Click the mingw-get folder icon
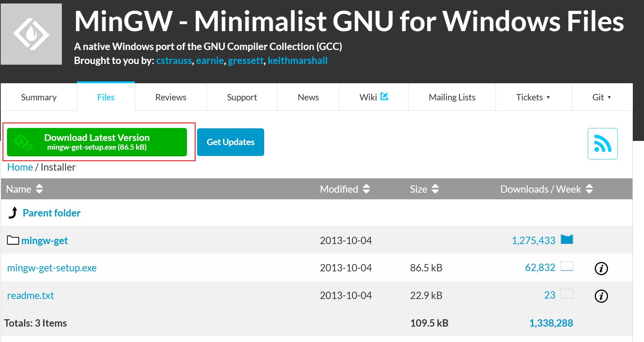Image resolution: width=644 pixels, height=342 pixels. point(13,240)
